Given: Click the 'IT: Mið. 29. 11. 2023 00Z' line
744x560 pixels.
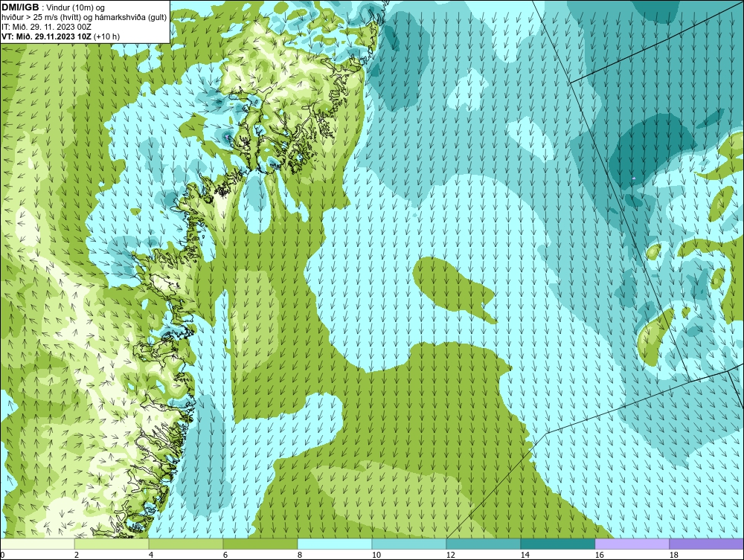Looking at the screenshot, I should tap(46, 27).
